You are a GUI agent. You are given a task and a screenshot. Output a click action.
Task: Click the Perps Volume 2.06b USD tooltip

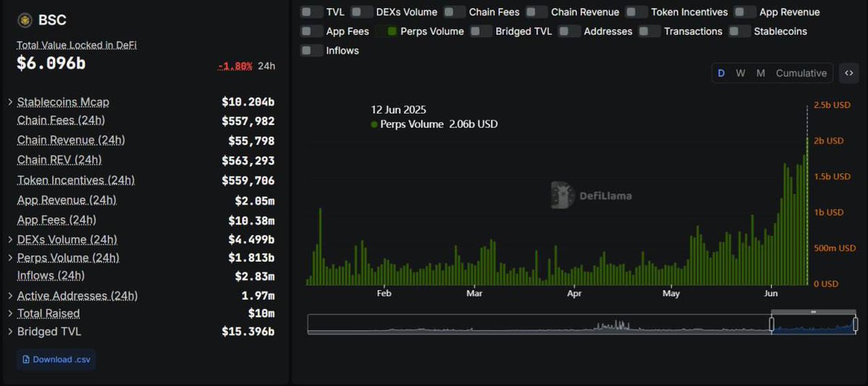coord(434,124)
